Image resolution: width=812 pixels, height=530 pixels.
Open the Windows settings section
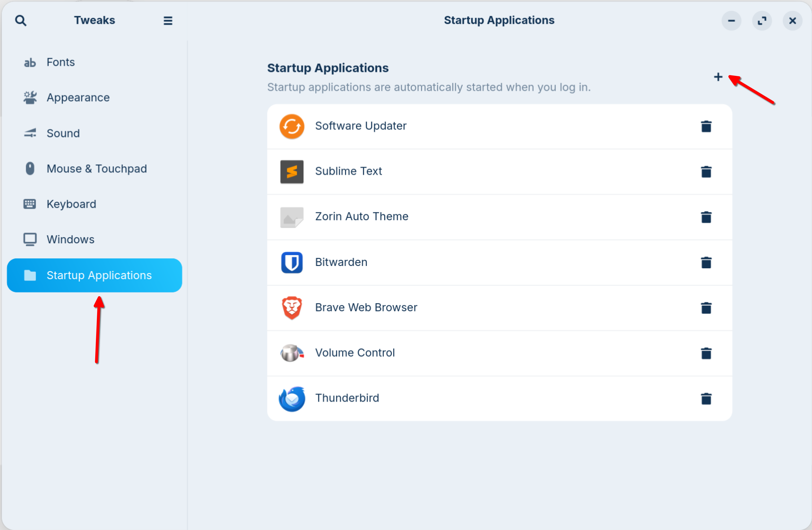[70, 239]
